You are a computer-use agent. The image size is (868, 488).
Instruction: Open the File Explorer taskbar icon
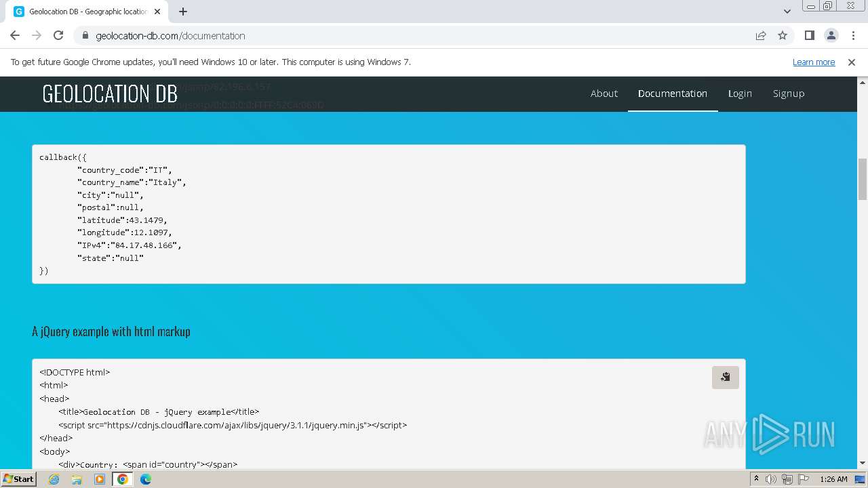77,479
